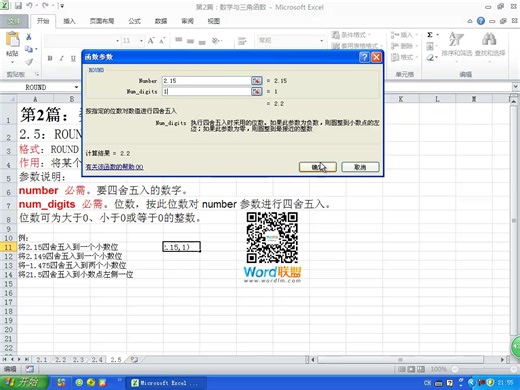The image size is (520, 390).
Task: Click the Excel Help icon in ribbon
Action: 481,21
